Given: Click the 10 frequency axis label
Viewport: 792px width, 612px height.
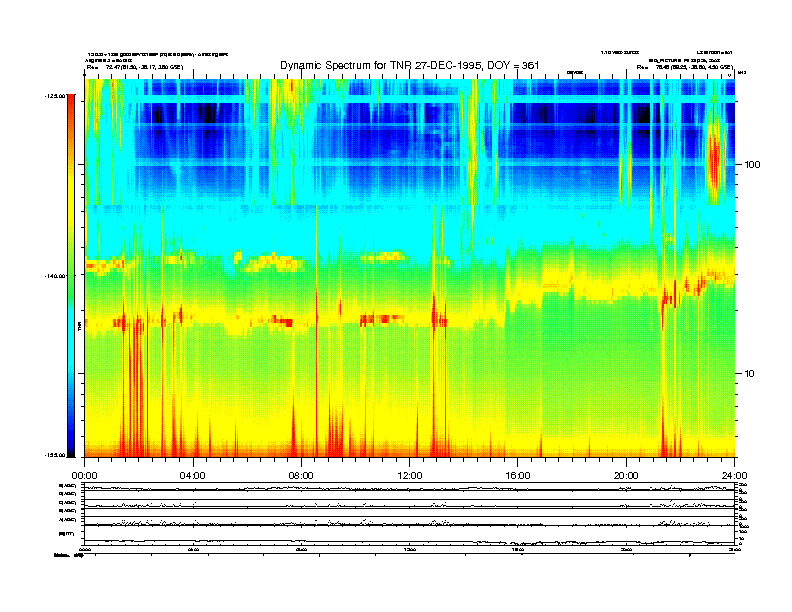Looking at the screenshot, I should (x=750, y=374).
